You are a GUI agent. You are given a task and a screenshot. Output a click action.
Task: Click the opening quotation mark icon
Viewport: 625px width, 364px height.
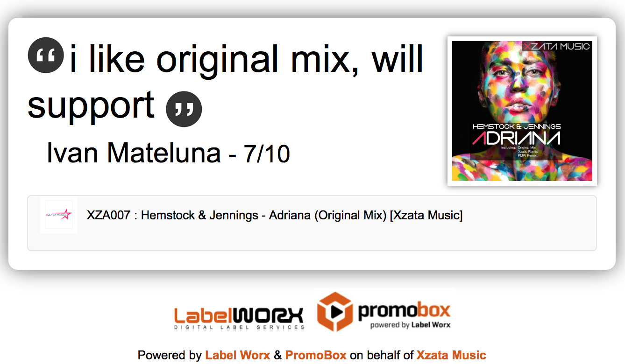tap(46, 55)
